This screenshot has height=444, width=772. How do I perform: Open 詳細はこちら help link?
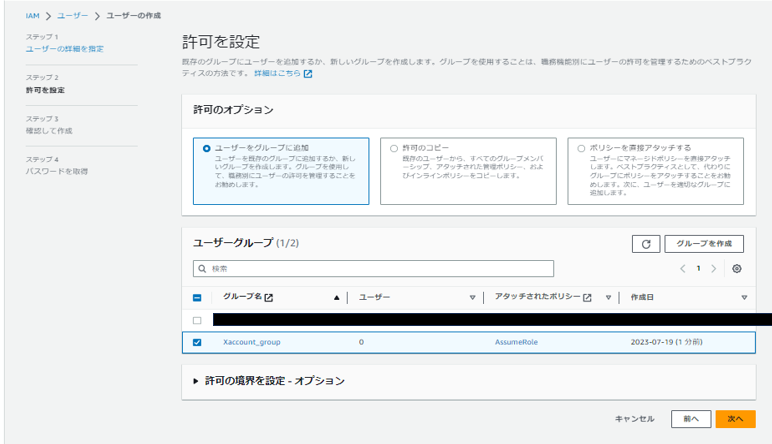277,73
